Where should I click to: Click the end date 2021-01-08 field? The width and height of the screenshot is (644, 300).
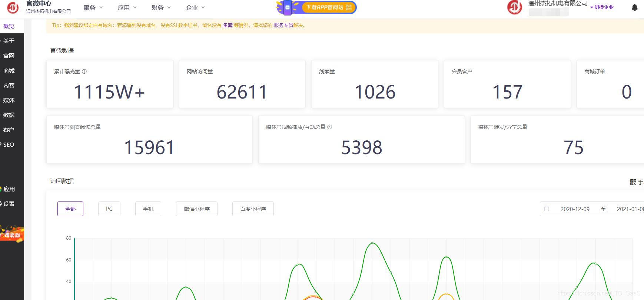pyautogui.click(x=630, y=209)
